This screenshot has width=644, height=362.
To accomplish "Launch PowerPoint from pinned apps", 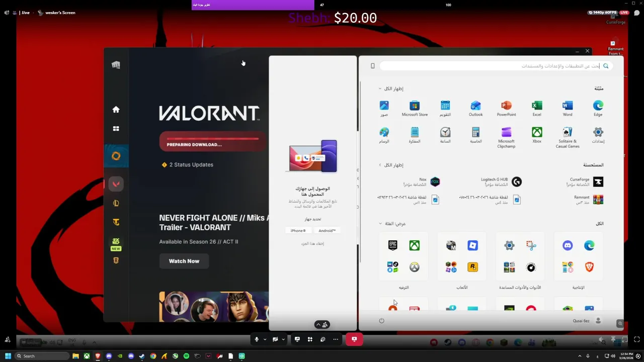I will tap(506, 109).
